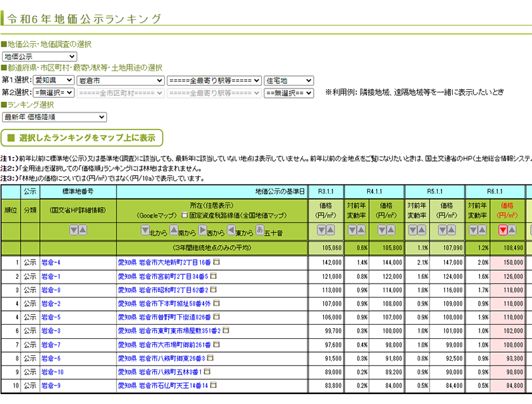532x404 pixels.
Task: Open 路線価 map icon for 曽野町下街道826番
Action: pos(217,317)
